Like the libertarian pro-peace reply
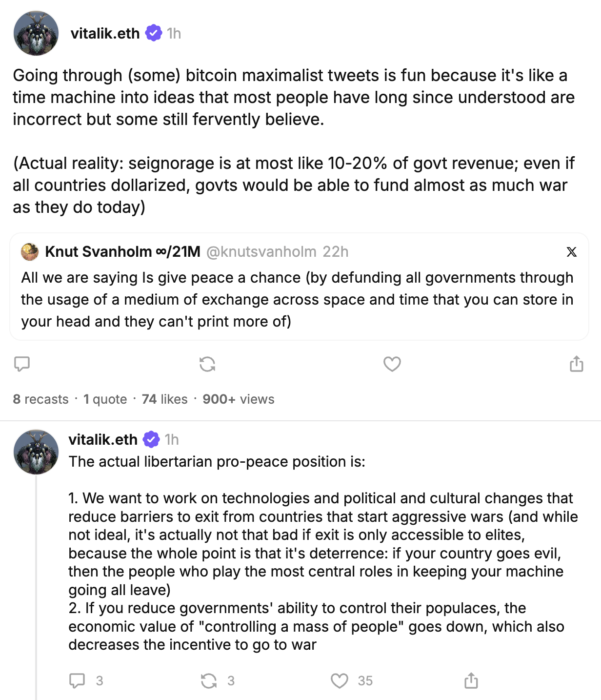The height and width of the screenshot is (700, 601). tap(340, 680)
